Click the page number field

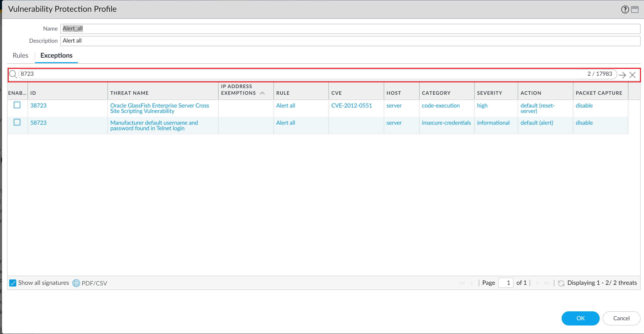(x=506, y=283)
